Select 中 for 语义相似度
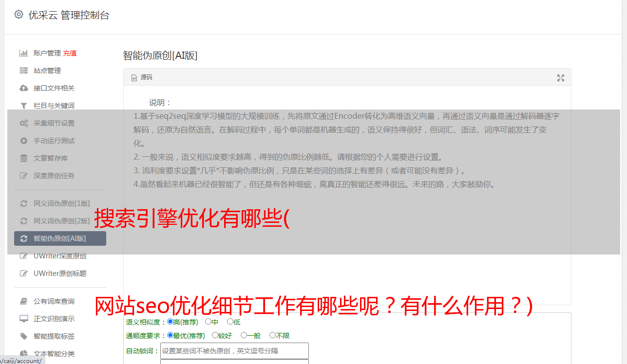Viewport: 627px width, 364px height. pos(208,322)
